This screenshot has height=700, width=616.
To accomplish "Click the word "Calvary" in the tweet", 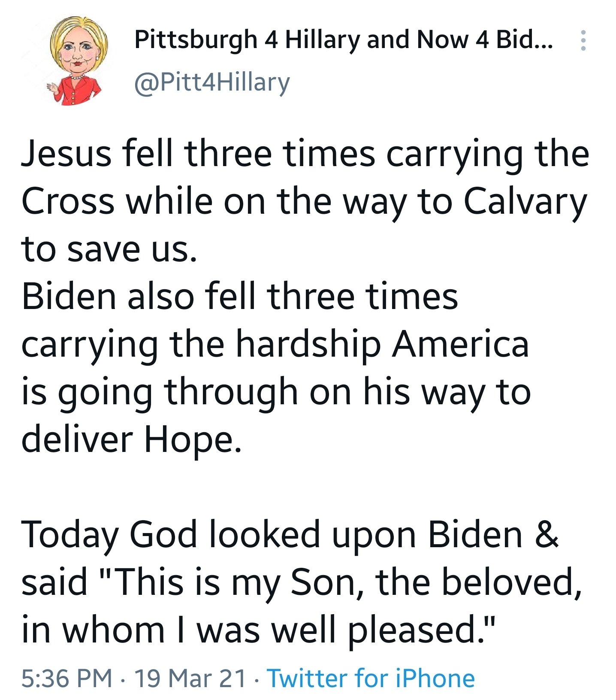I will click(525, 202).
